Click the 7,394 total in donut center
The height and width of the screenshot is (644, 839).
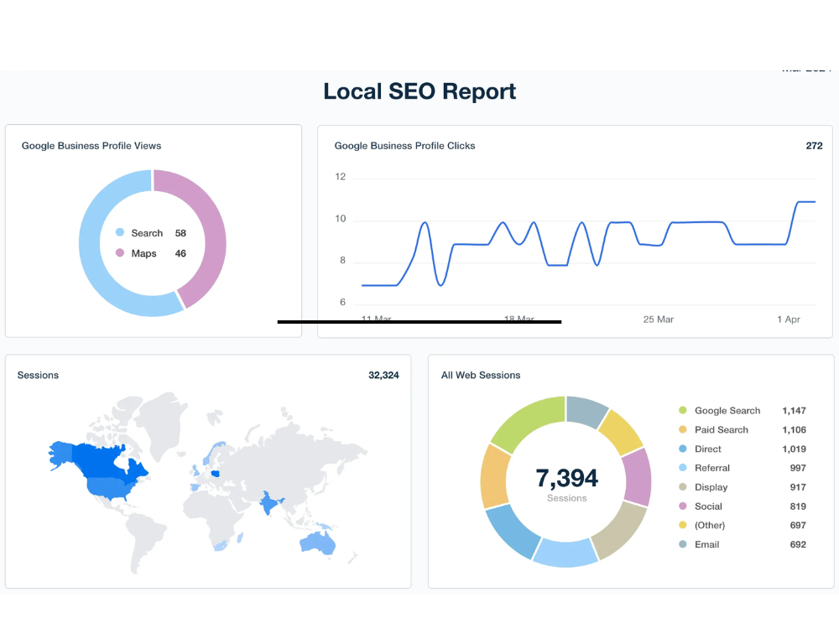pos(566,479)
